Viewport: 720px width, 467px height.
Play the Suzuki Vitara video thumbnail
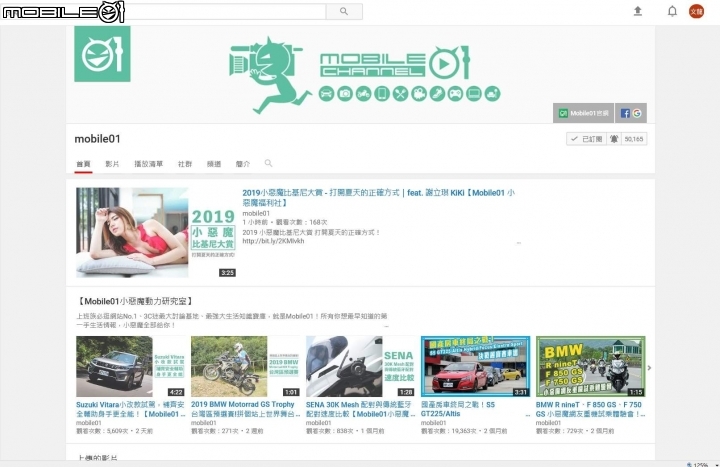coord(130,366)
